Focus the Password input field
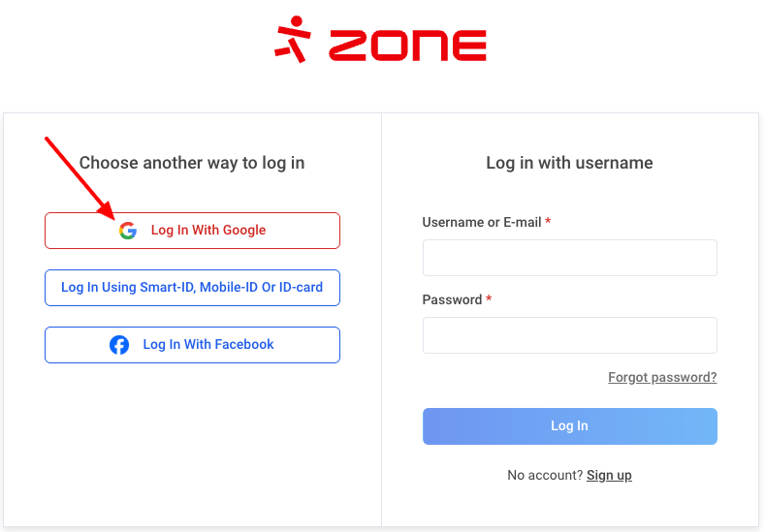Screen dimensions: 765x532 pyautogui.click(x=569, y=335)
